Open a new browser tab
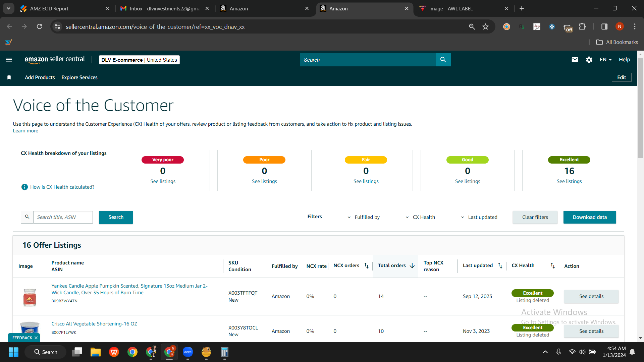644x362 pixels. pos(522,8)
